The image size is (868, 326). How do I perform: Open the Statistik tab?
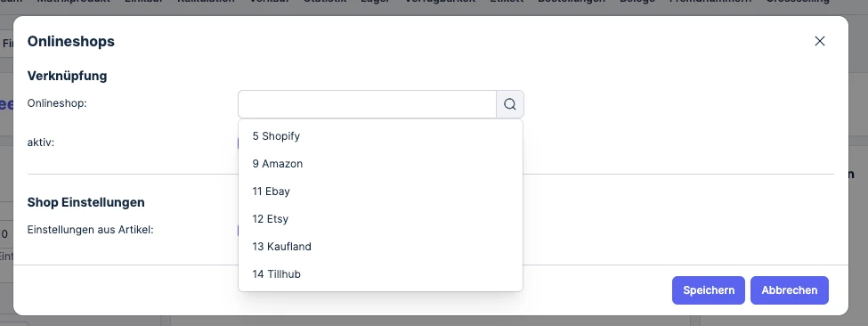tap(325, 1)
